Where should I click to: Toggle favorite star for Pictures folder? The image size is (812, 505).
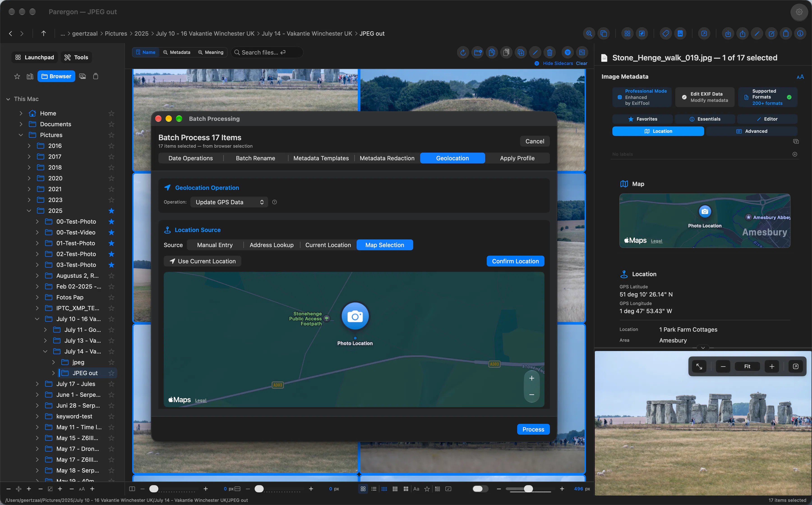coord(111,135)
